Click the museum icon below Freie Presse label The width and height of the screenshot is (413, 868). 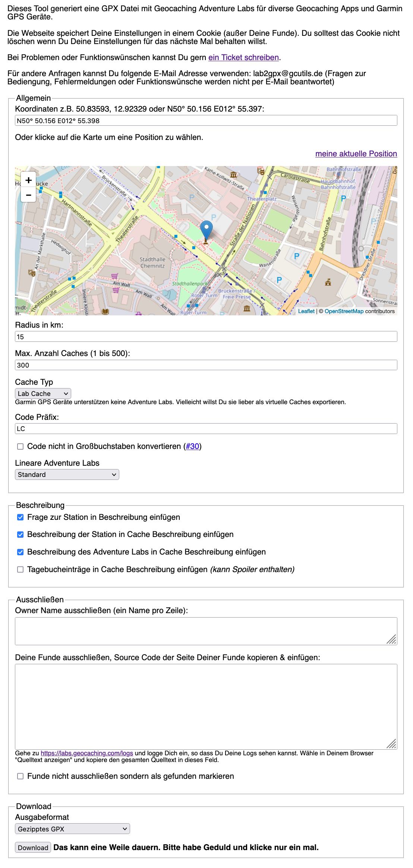(247, 309)
